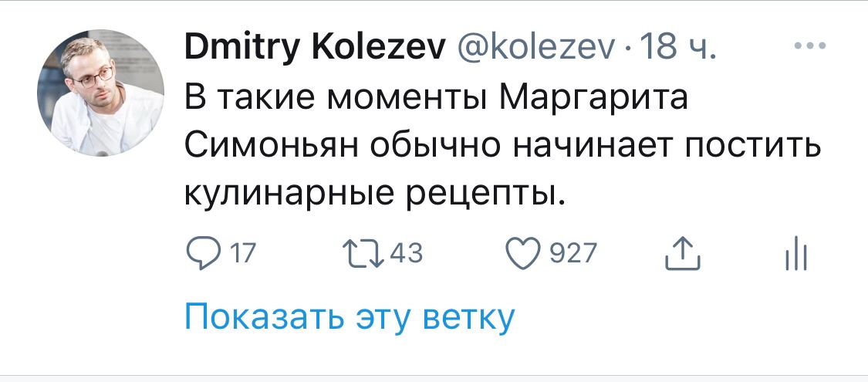Image resolution: width=868 pixels, height=382 pixels.
Task: Open Dmitry Kolezev's profile photo
Action: [x=100, y=94]
